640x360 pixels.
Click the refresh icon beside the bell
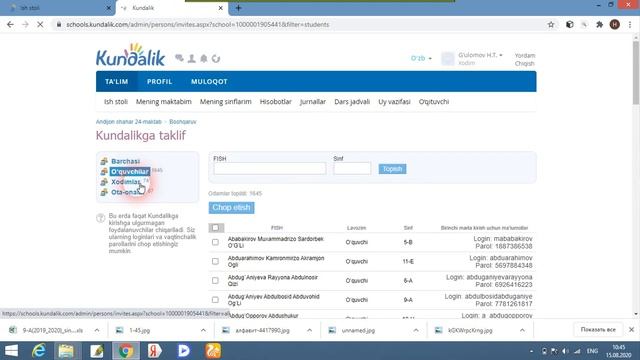(216, 58)
